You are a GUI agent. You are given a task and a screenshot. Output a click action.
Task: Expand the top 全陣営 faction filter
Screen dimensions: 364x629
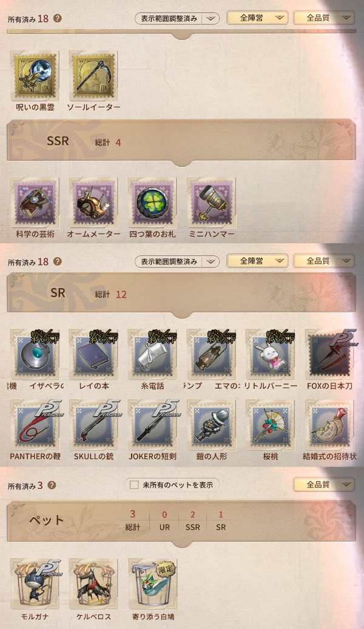(257, 18)
